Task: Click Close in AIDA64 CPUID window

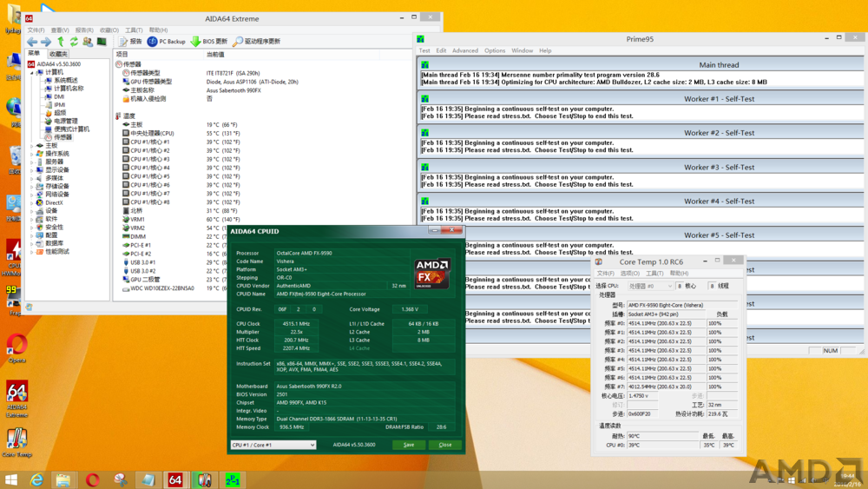Action: pos(445,445)
